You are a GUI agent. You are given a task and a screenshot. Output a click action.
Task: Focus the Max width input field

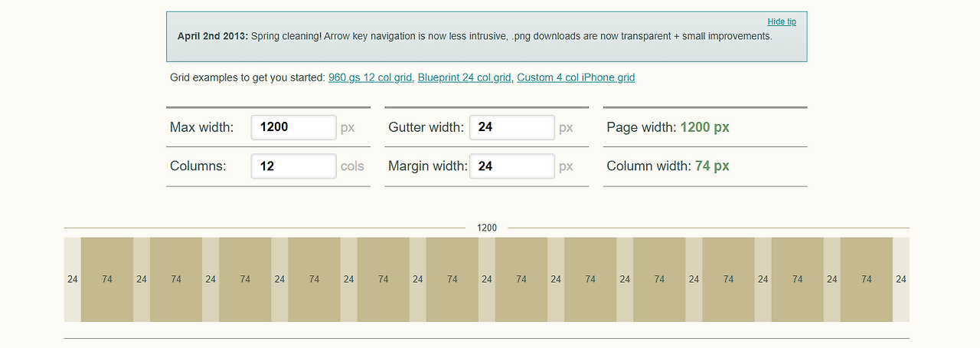click(293, 127)
